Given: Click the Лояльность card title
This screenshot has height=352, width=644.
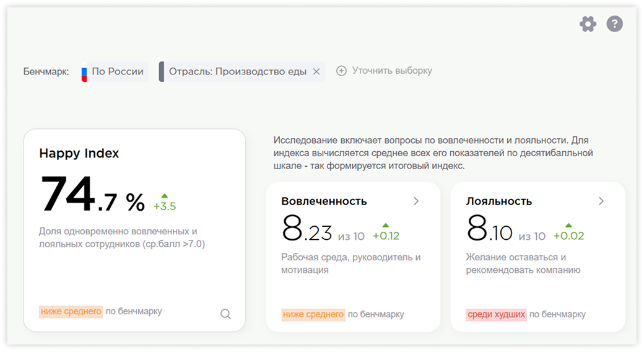Looking at the screenshot, I should tap(499, 201).
